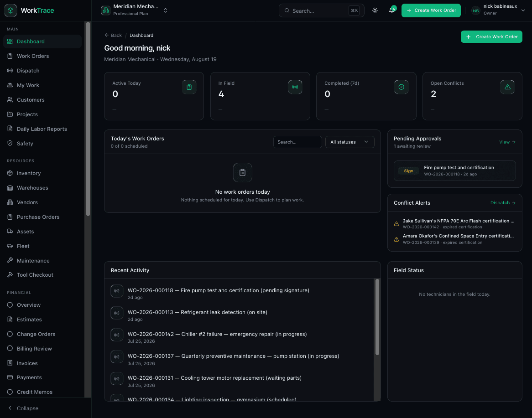Open the View link in Pending Approvals
Image resolution: width=532 pixels, height=418 pixels.
point(507,142)
